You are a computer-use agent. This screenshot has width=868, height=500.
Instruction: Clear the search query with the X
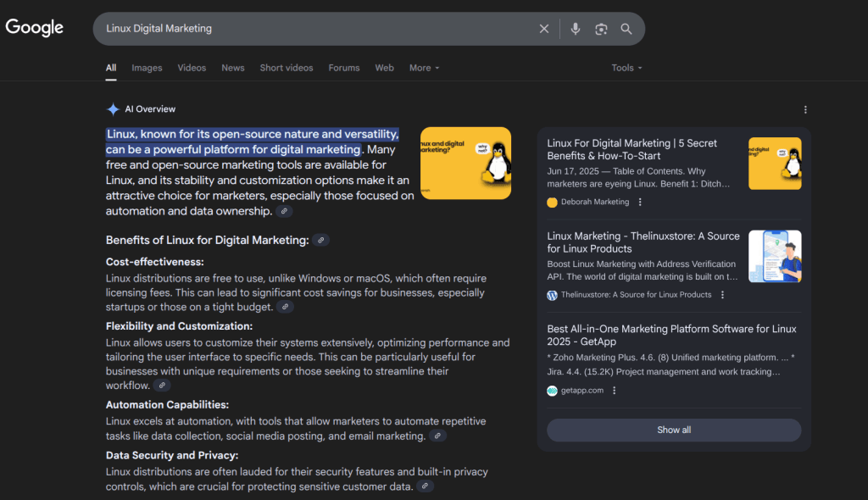543,28
